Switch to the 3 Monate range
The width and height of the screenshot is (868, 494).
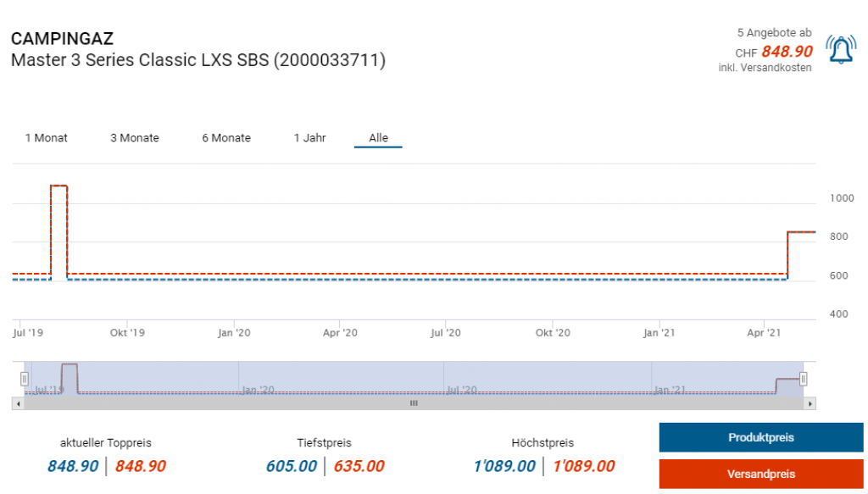(135, 138)
